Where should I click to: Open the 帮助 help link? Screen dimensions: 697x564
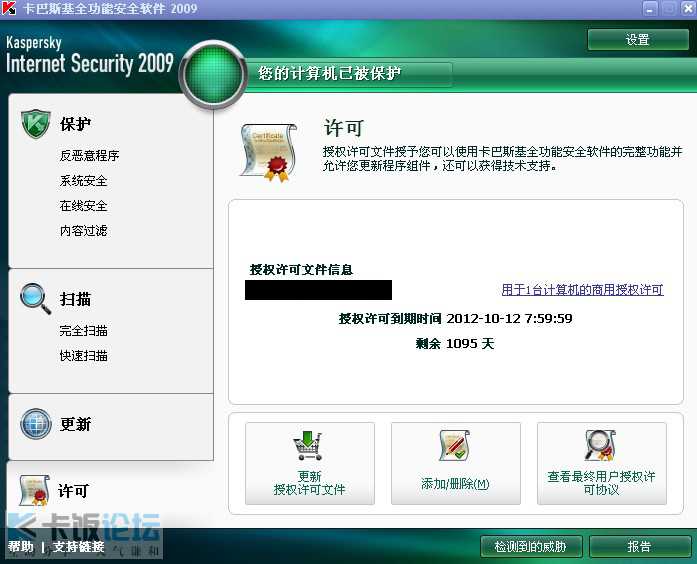click(20, 546)
